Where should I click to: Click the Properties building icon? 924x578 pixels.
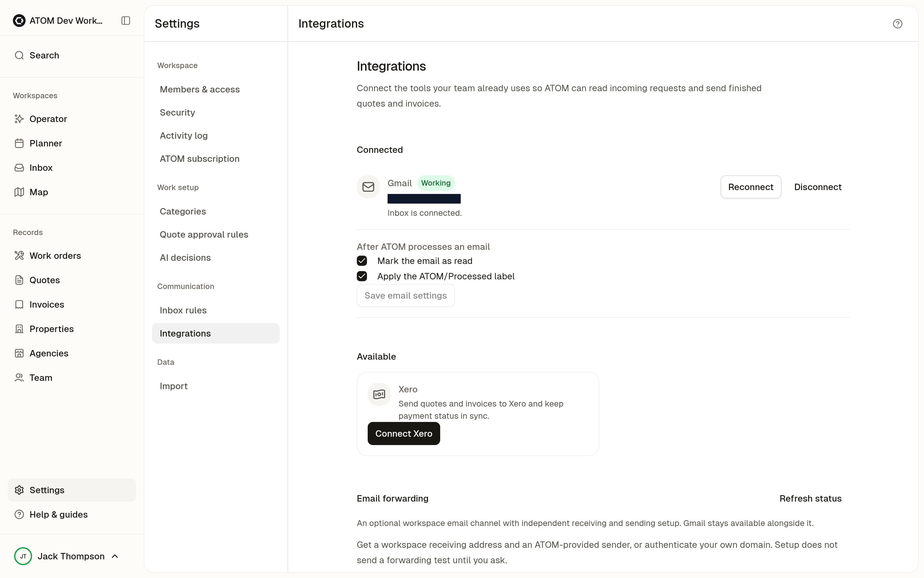[19, 329]
